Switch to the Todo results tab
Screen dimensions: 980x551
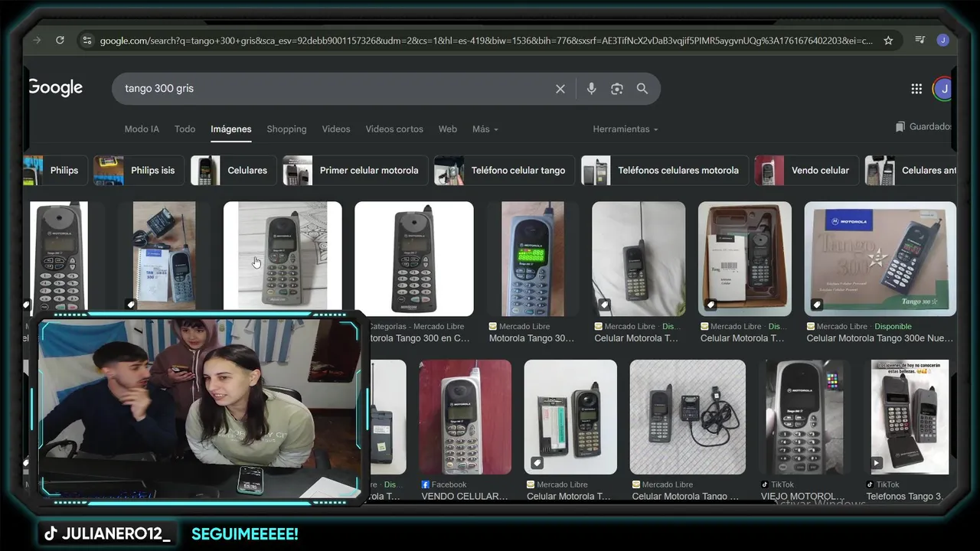[x=185, y=129]
